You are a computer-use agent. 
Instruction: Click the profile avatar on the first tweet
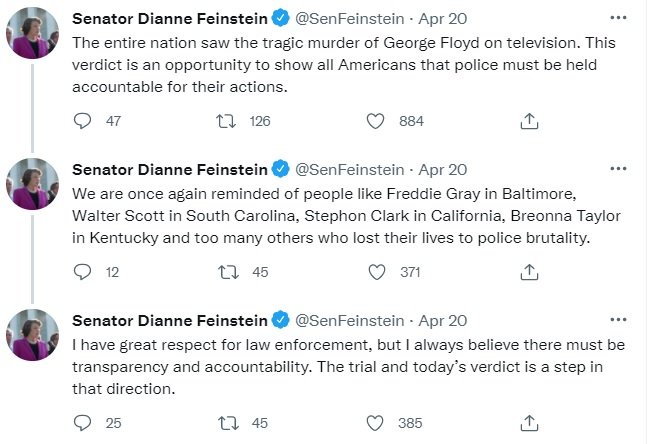click(x=34, y=32)
